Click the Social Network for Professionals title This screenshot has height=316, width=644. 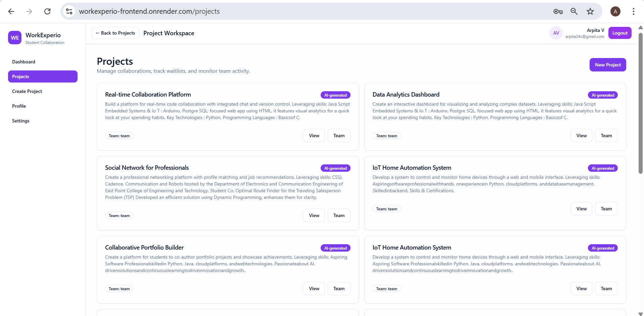pos(147,168)
